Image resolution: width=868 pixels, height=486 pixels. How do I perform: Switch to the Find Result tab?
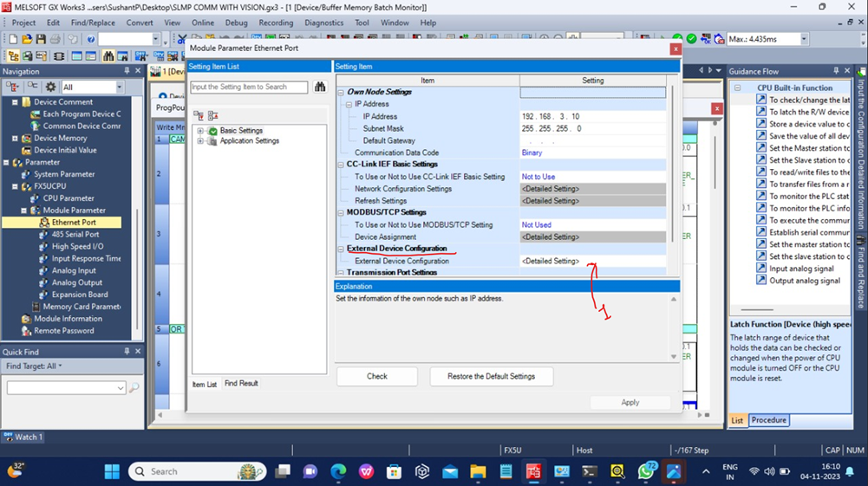point(241,383)
